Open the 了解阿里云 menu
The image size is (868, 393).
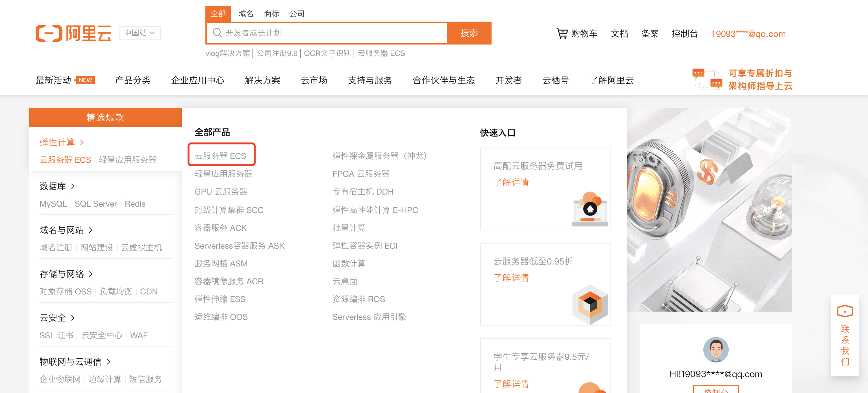point(612,80)
